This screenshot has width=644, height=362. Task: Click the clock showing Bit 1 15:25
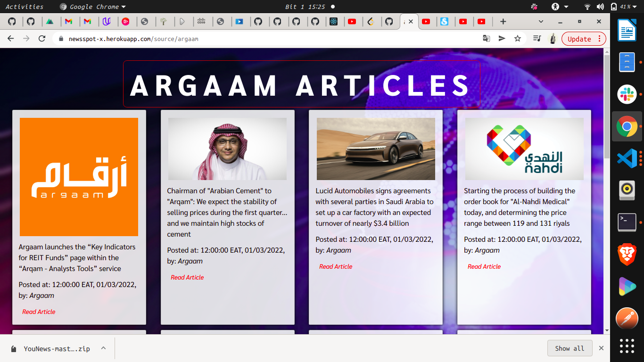click(x=305, y=7)
